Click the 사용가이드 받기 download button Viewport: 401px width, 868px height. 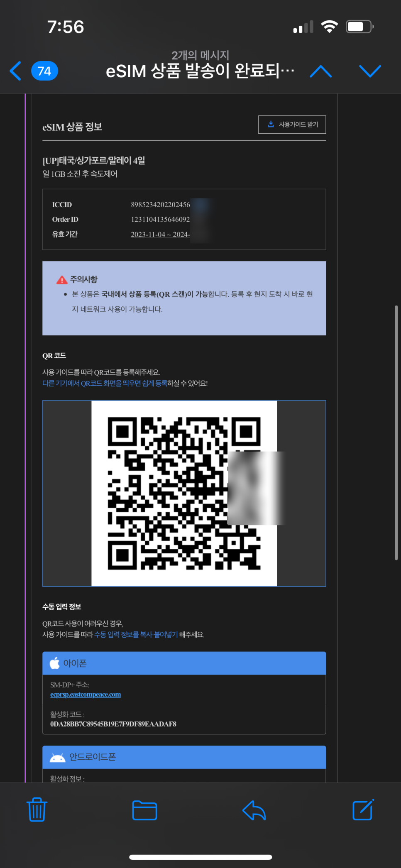292,125
